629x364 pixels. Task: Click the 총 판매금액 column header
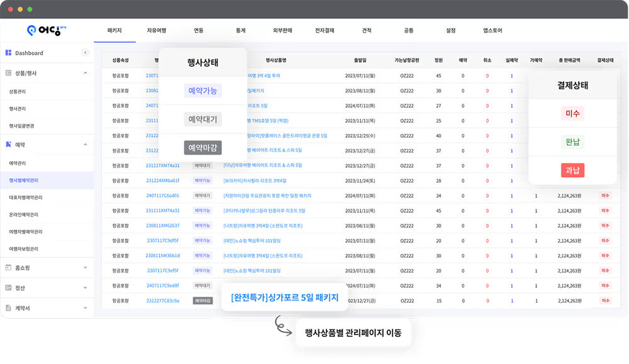[x=569, y=60]
